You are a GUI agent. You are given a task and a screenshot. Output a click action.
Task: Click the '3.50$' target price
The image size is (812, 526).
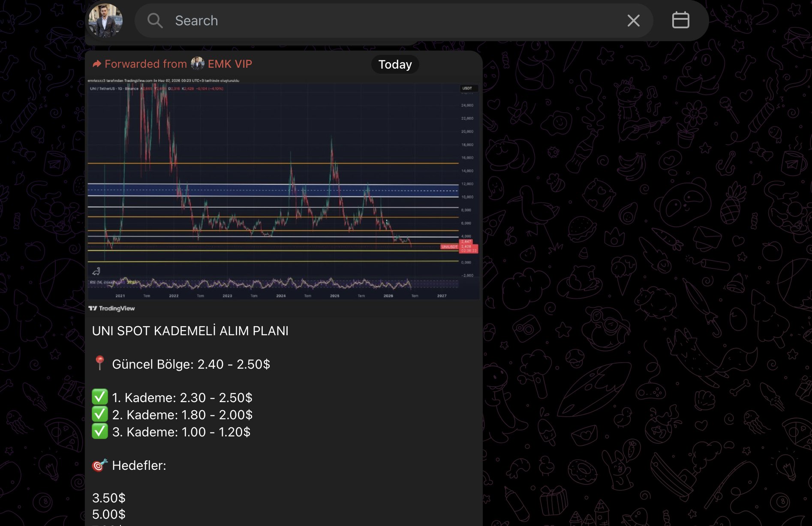pos(109,498)
